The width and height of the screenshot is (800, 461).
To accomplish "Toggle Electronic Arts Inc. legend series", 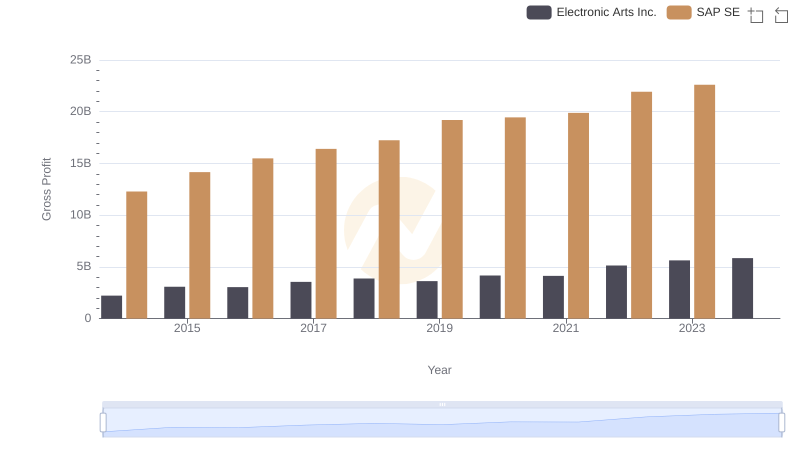I will pos(591,12).
